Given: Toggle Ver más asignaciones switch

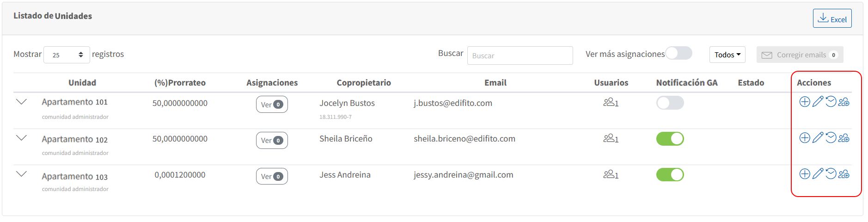Looking at the screenshot, I should click(679, 53).
